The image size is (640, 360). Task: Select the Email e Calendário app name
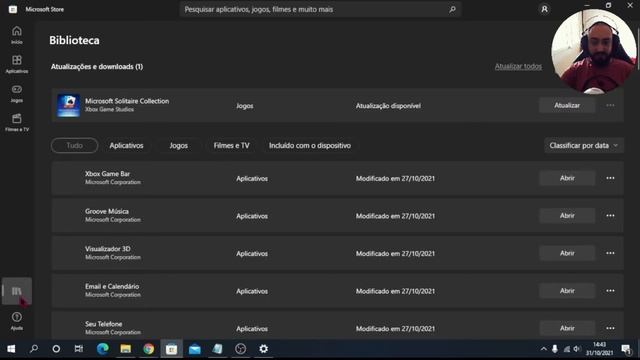click(112, 286)
